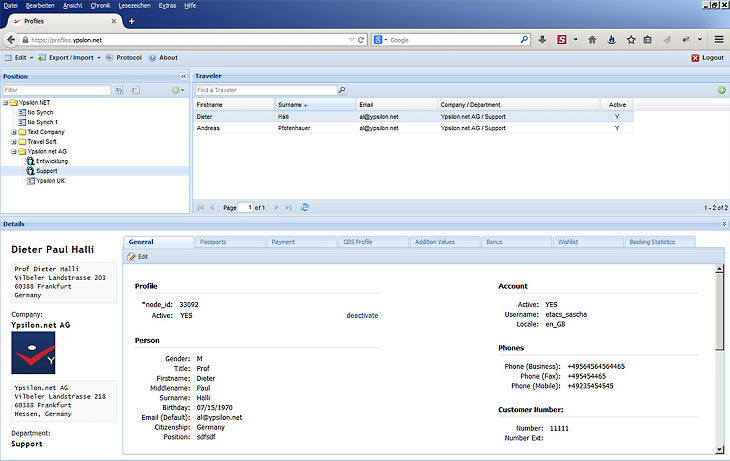The image size is (730, 461).
Task: Open a new browser tab with plus
Action: point(132,21)
